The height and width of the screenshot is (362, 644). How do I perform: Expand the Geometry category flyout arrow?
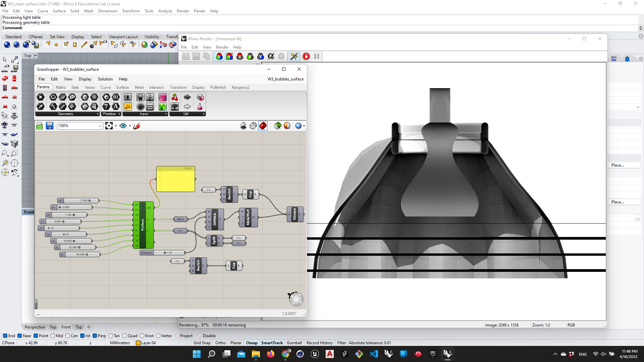(97, 114)
